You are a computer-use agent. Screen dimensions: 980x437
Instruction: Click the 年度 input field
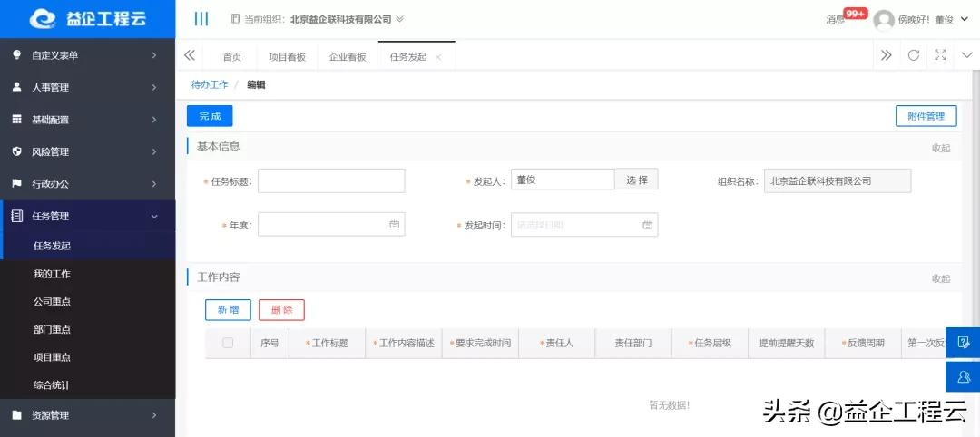331,225
